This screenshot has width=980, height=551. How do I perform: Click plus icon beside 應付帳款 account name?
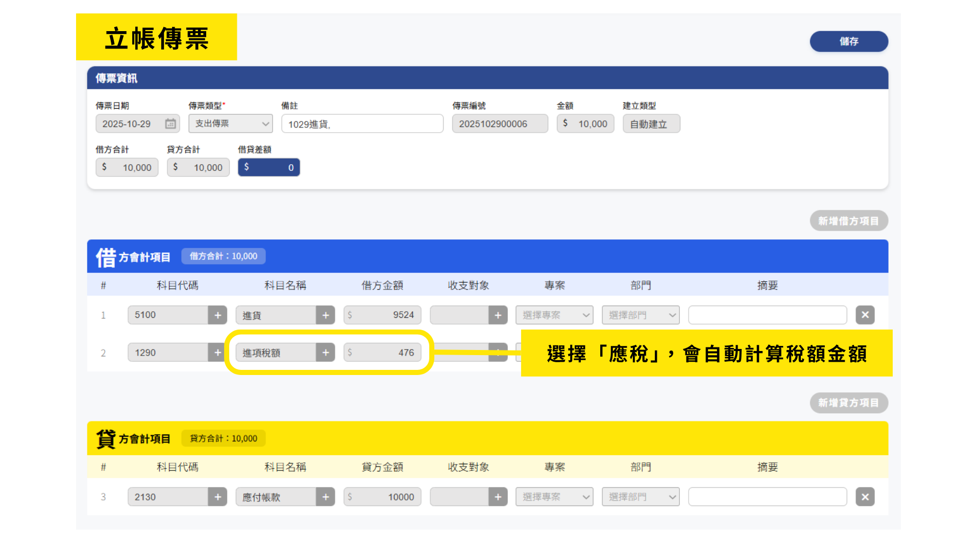pyautogui.click(x=325, y=497)
